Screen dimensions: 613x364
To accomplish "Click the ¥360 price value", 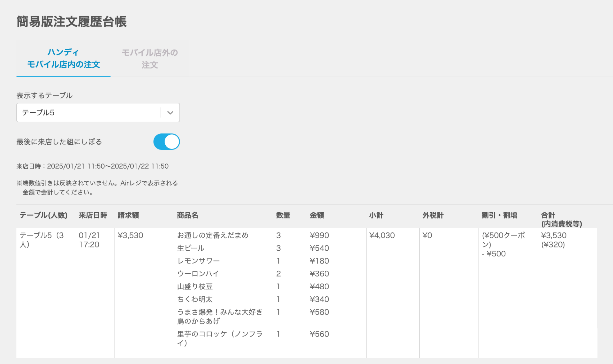I will (x=319, y=274).
